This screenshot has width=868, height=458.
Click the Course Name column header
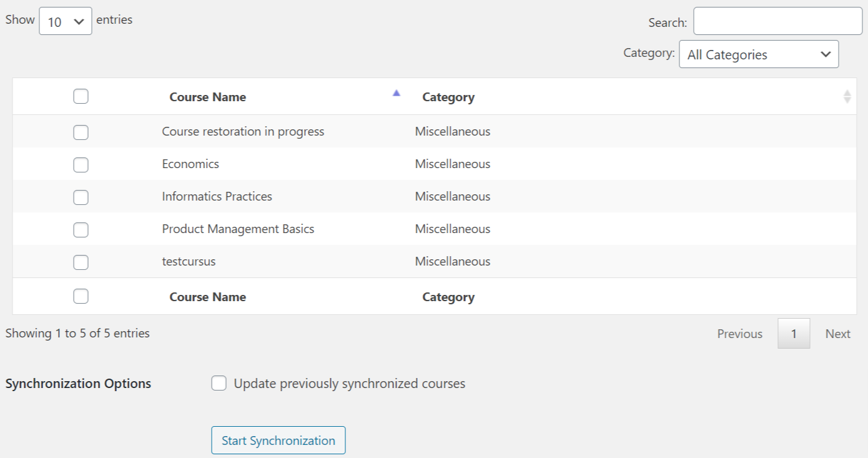pos(208,97)
